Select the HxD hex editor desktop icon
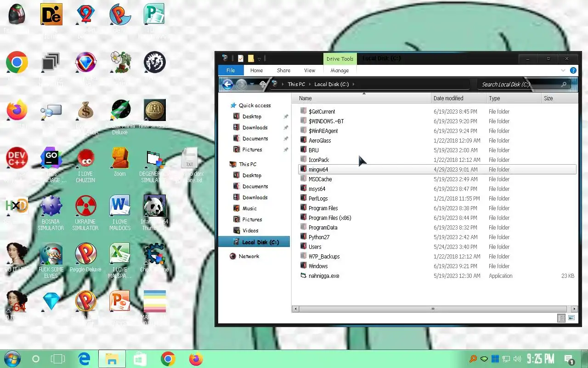Viewport: 588px width, 368px height. click(x=17, y=206)
